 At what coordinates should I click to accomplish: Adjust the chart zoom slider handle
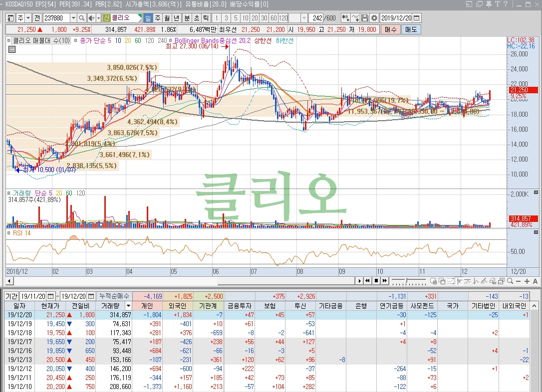coord(407,280)
